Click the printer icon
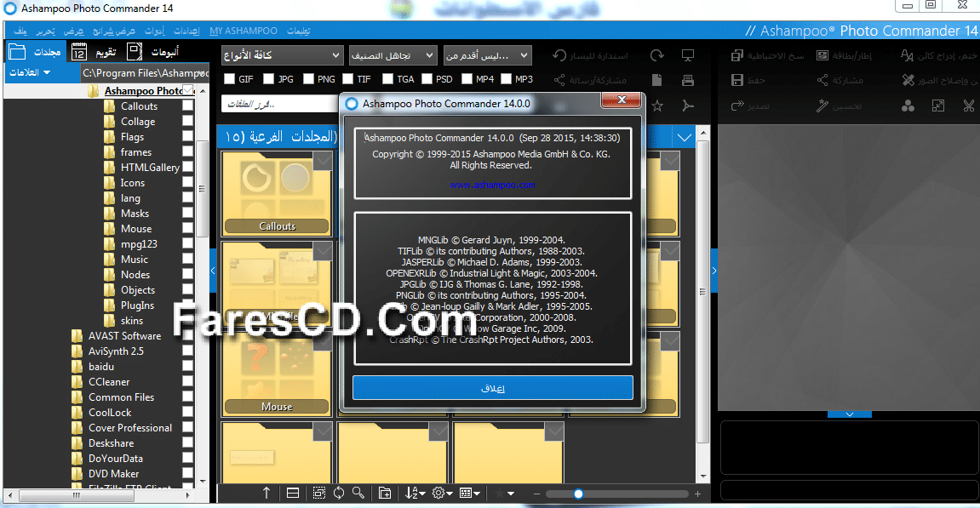This screenshot has width=980, height=508. click(x=687, y=80)
